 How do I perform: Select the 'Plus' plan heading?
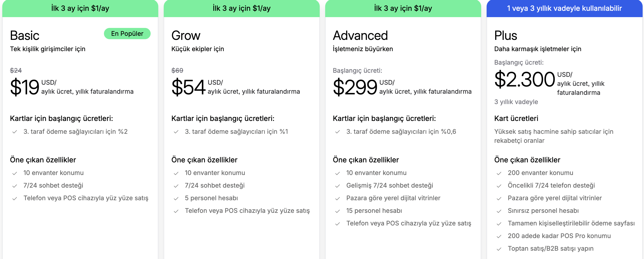[506, 35]
